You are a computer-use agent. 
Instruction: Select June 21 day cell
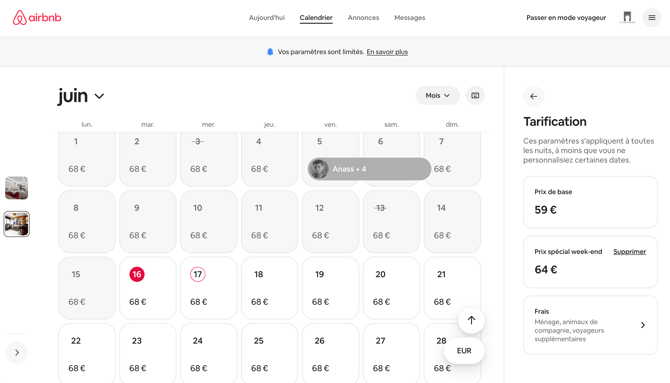coord(452,288)
